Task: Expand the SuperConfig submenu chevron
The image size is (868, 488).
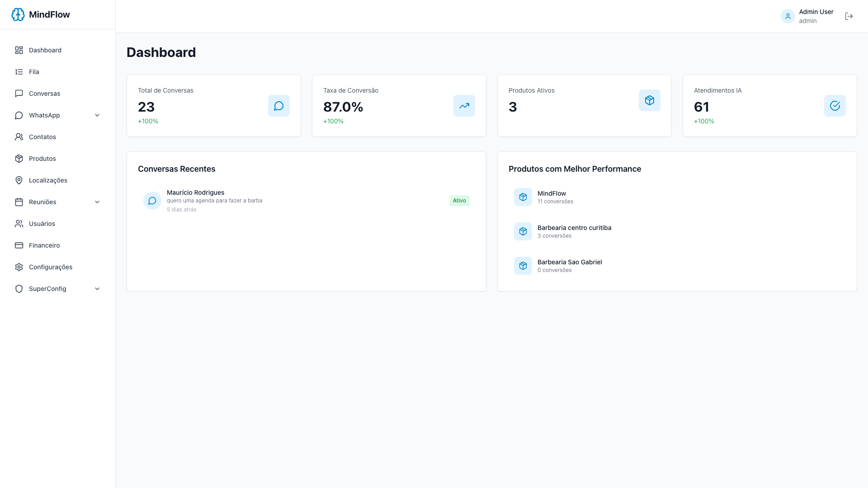Action: (97, 289)
